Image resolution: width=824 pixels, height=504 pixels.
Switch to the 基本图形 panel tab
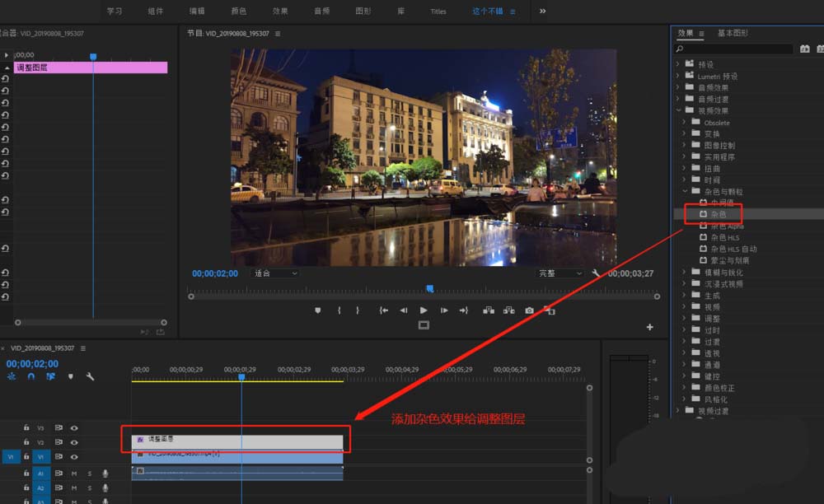click(x=733, y=33)
